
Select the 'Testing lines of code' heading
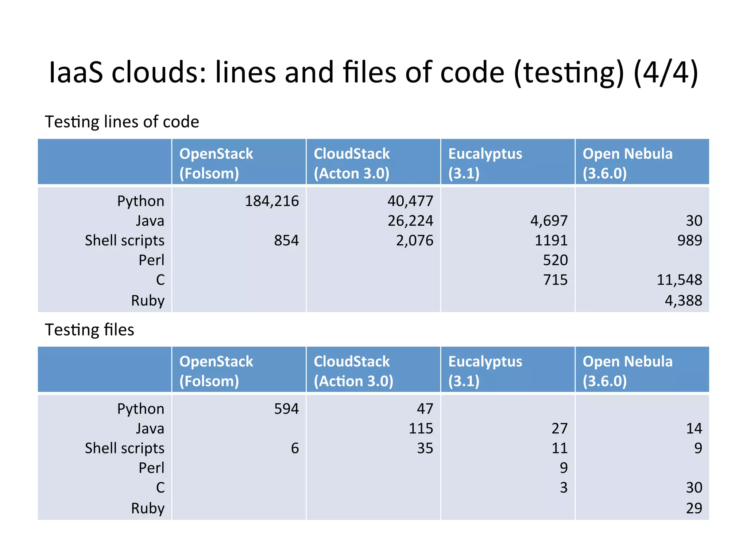[122, 122]
